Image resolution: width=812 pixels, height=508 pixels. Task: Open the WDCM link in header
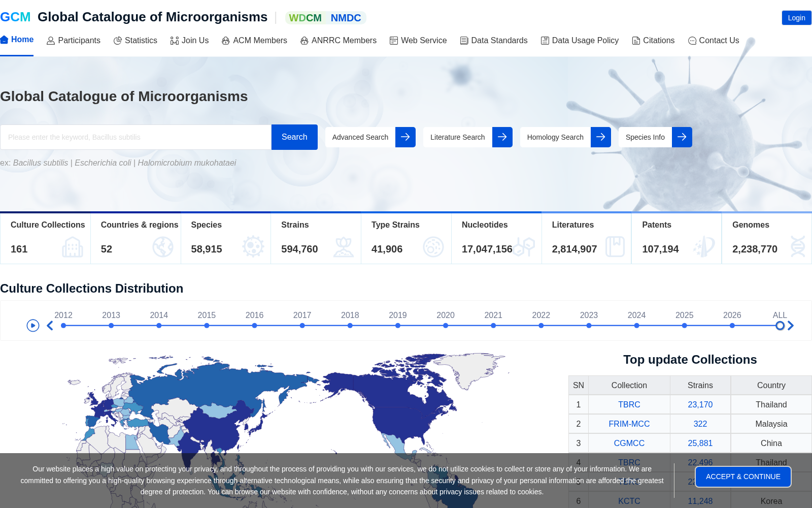[x=305, y=18]
